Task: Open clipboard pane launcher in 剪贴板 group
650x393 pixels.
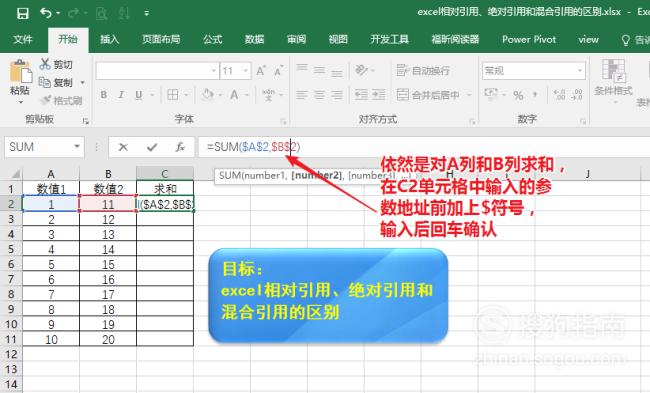Action: coord(85,121)
